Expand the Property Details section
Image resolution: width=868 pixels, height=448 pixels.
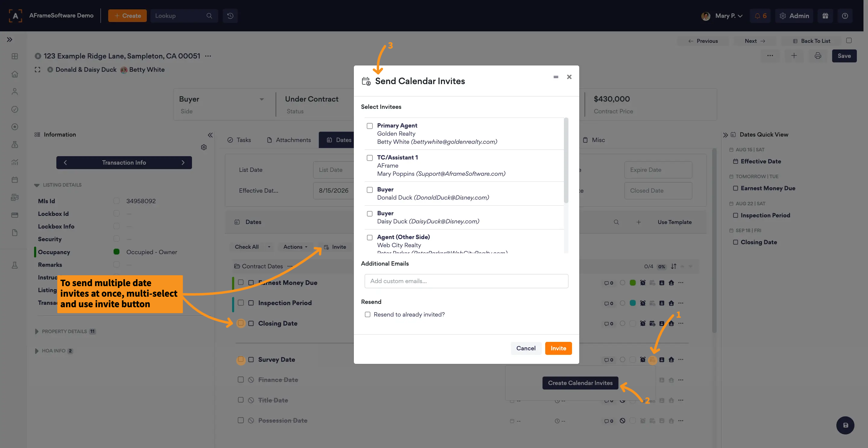pyautogui.click(x=37, y=332)
